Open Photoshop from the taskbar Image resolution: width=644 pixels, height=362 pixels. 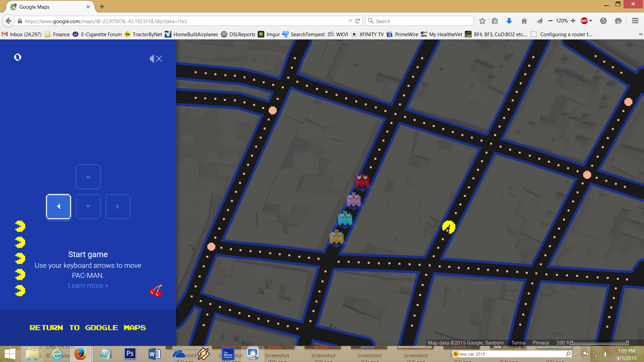pos(130,354)
